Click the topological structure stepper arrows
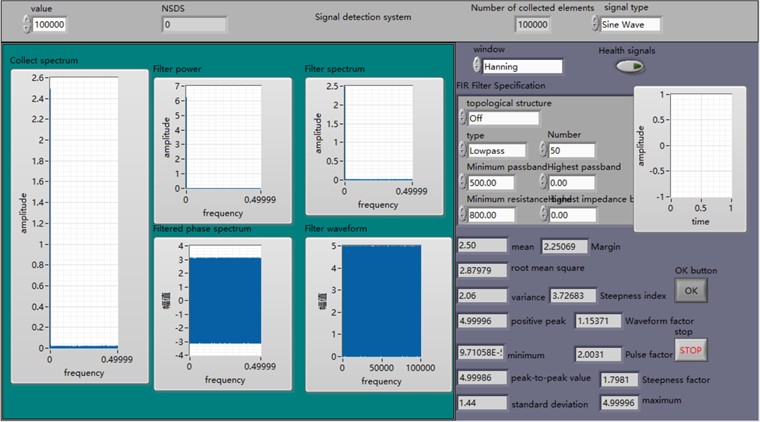Image resolution: width=760 pixels, height=422 pixels. coord(462,118)
